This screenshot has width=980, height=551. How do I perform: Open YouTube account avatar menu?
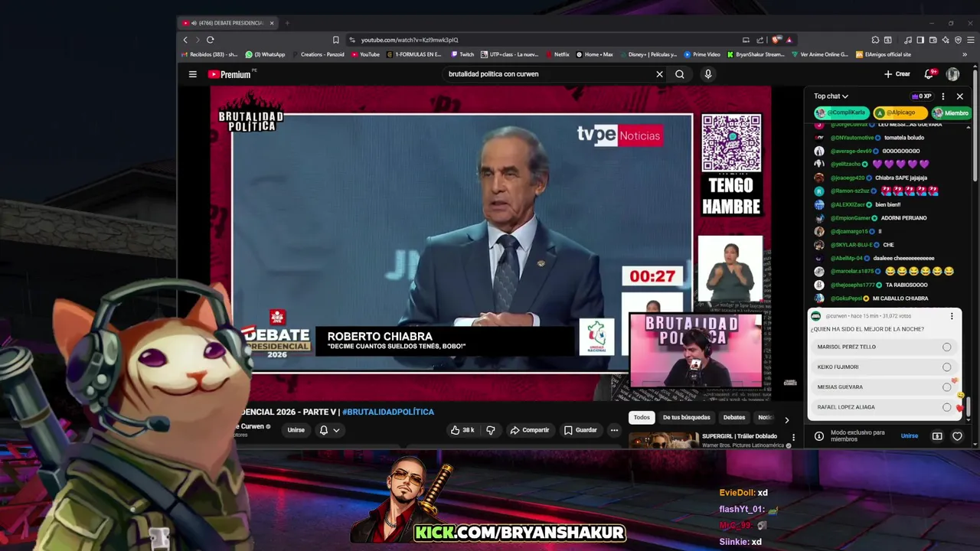[952, 74]
